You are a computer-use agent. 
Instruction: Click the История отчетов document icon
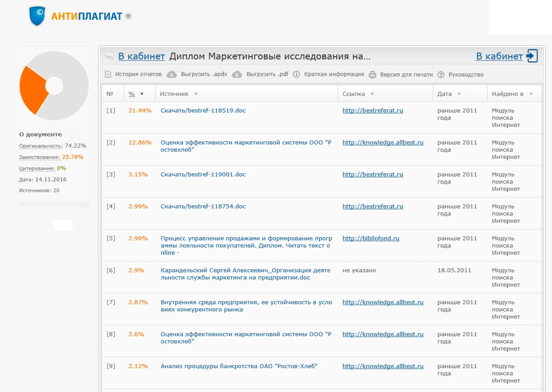tap(108, 74)
